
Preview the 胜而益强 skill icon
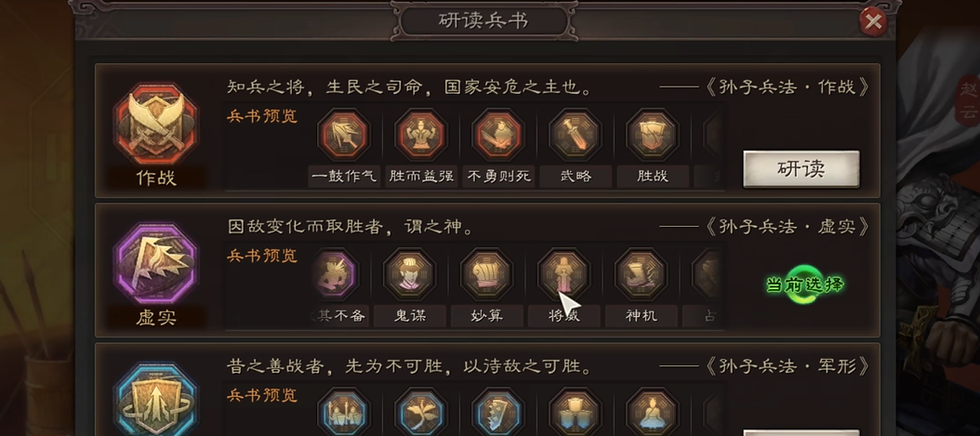pyautogui.click(x=420, y=134)
